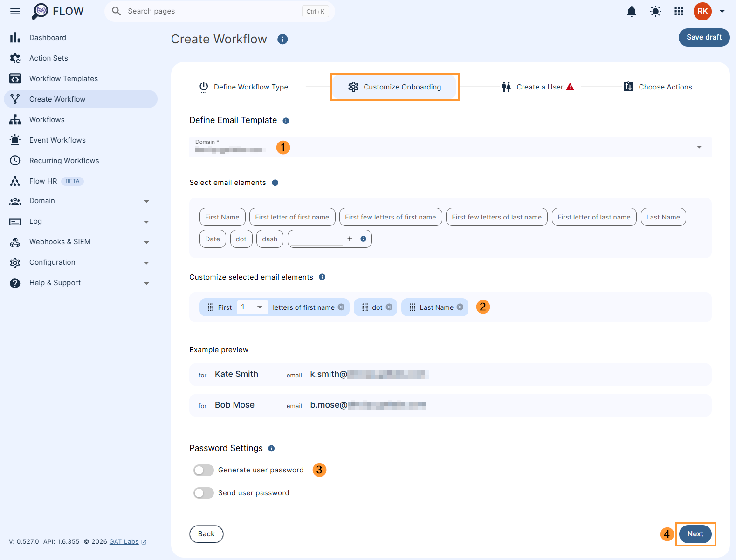Click the Event Workflows alarm icon

point(15,140)
